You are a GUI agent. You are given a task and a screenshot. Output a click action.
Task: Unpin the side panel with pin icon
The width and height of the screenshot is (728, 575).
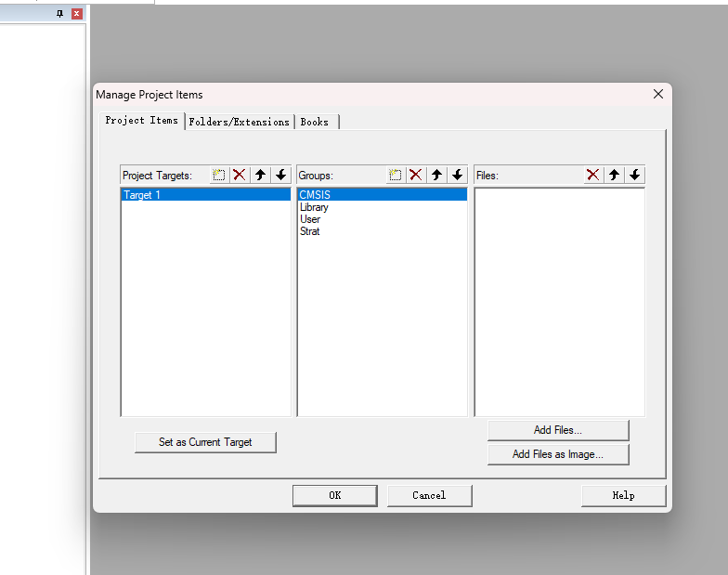(x=60, y=14)
